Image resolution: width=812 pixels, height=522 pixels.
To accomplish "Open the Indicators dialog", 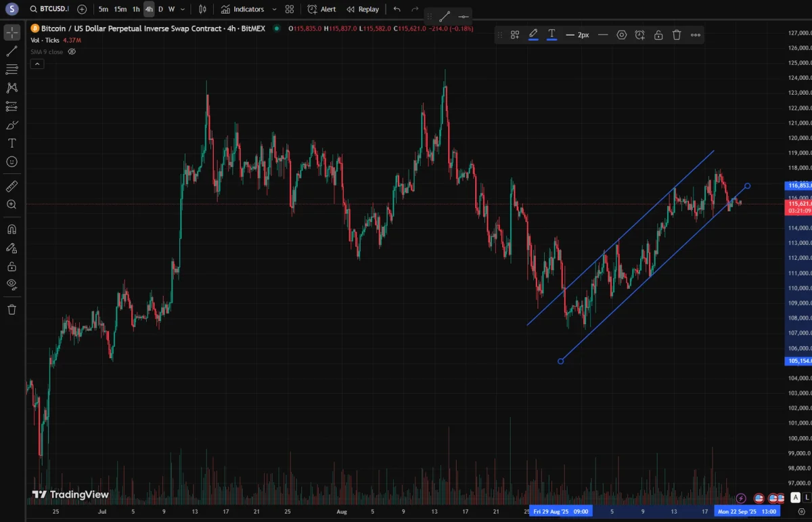I will click(x=242, y=9).
